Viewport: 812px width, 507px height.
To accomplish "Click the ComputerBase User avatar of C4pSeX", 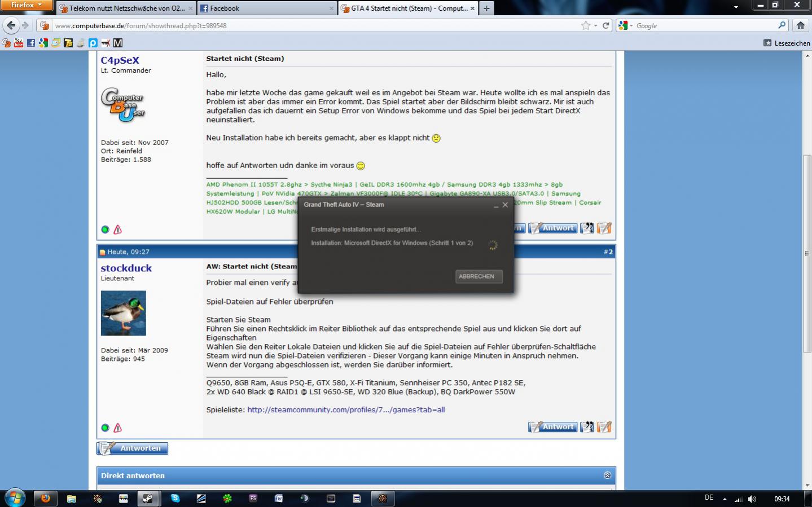I will [x=123, y=104].
